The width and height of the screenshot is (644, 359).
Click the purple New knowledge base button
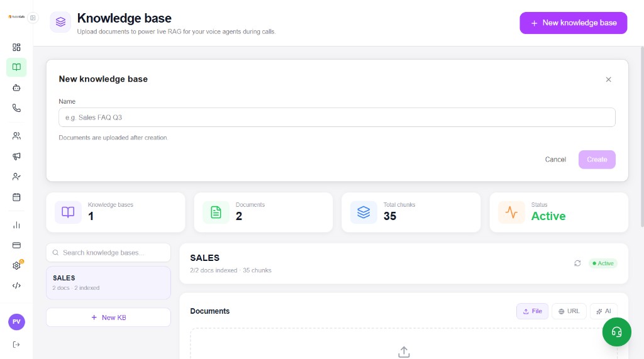[x=573, y=23]
